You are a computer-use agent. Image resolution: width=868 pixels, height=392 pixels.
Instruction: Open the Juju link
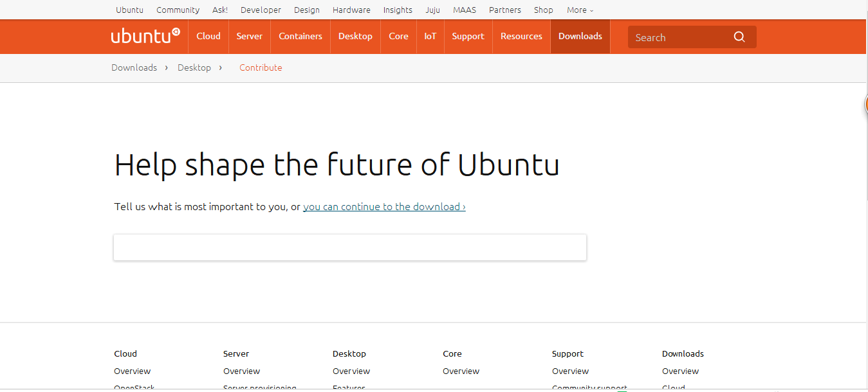(432, 10)
